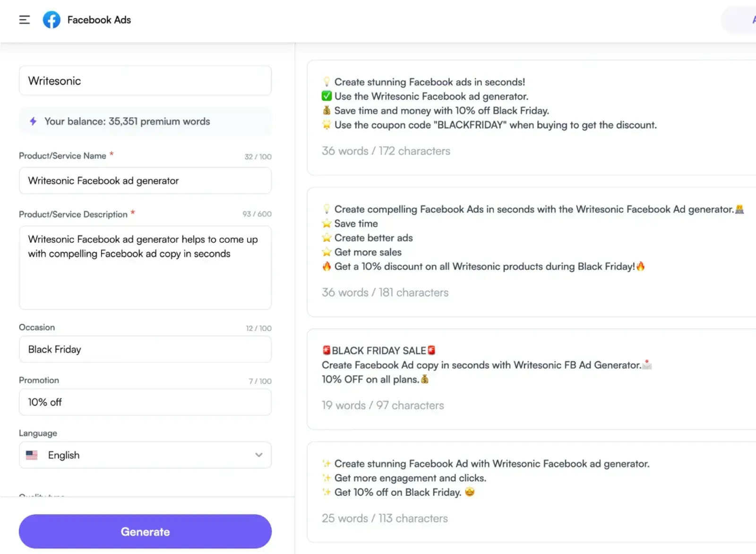Image resolution: width=756 pixels, height=554 pixels.
Task: Click the Facebook Ads logo
Action: point(52,19)
